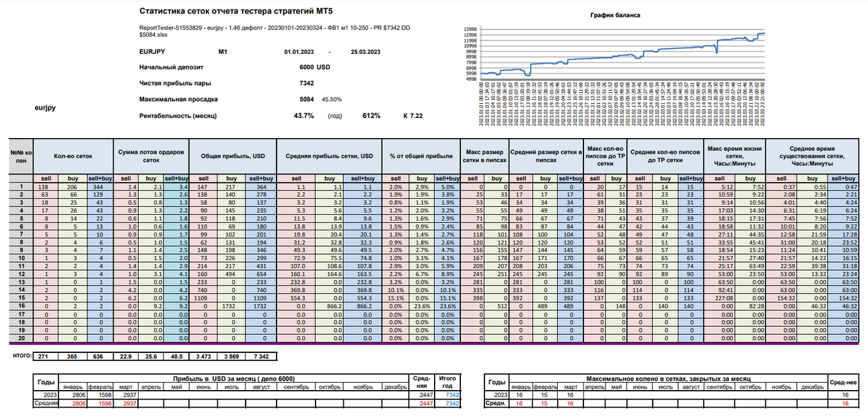
Task: Select '1598' in the 2023 profit row
Action: click(99, 395)
